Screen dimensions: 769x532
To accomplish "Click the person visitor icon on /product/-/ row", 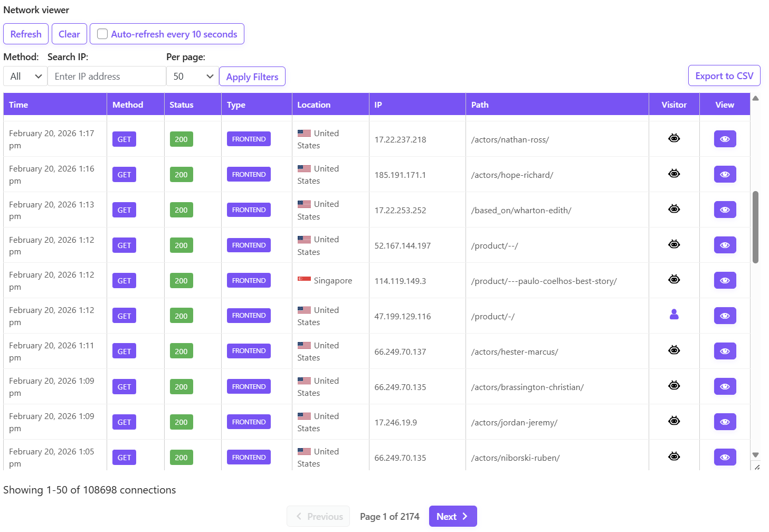I will click(x=674, y=315).
